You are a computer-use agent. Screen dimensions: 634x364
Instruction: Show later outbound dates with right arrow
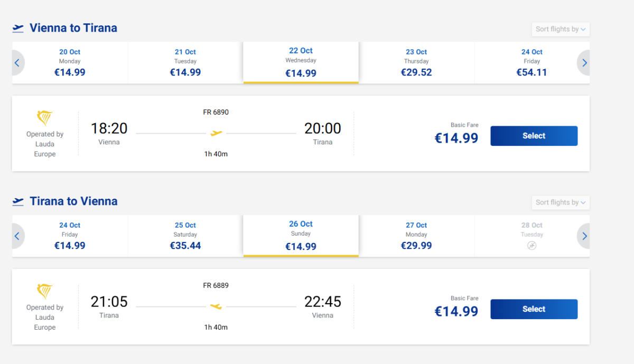[584, 63]
